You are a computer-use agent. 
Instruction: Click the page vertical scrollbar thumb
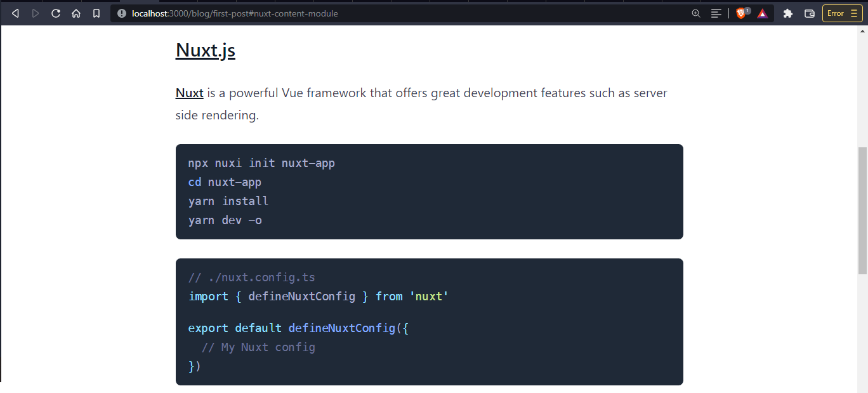coord(862,210)
